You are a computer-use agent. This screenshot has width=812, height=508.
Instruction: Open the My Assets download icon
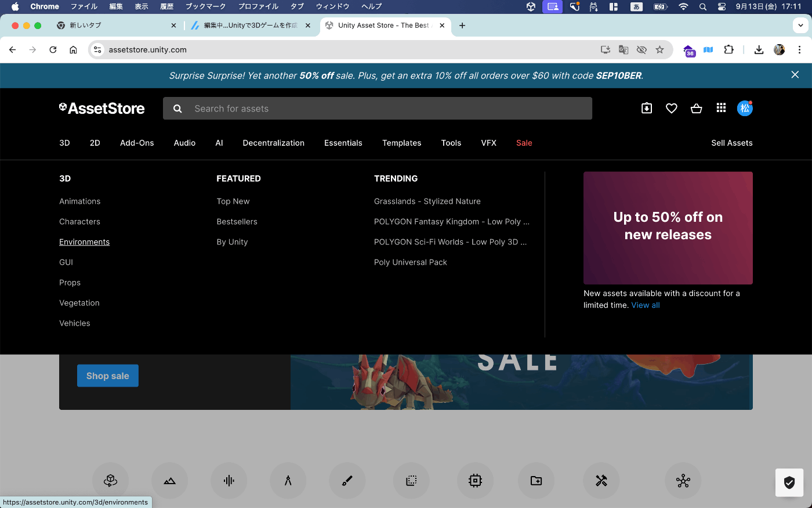point(647,108)
